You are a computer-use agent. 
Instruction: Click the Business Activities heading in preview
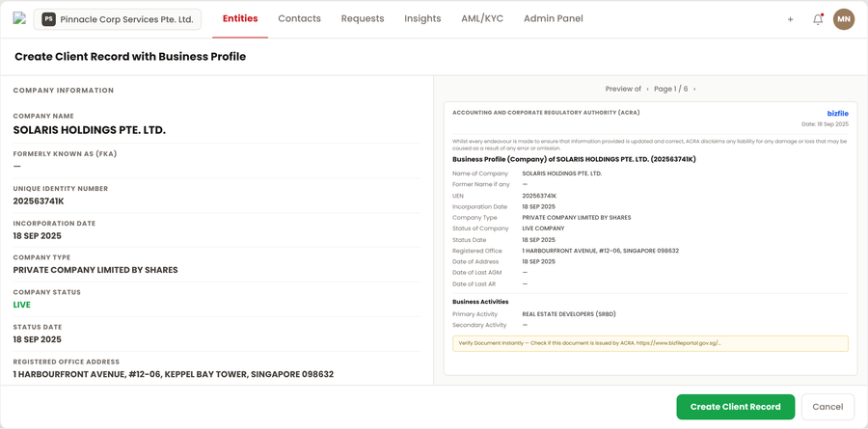pos(480,302)
